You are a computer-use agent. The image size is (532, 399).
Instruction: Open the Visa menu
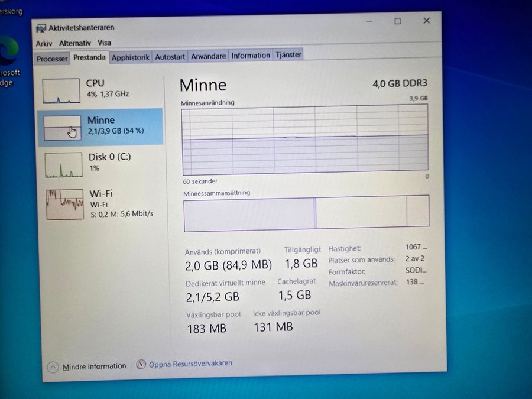(104, 43)
